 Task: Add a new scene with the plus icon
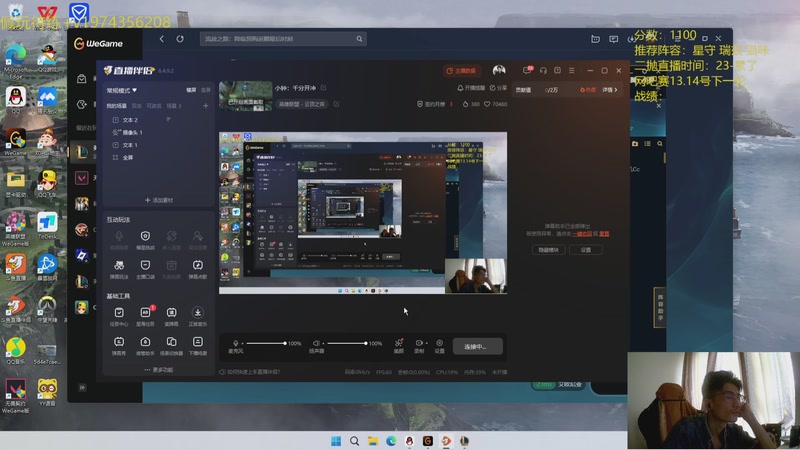pyautogui.click(x=206, y=106)
